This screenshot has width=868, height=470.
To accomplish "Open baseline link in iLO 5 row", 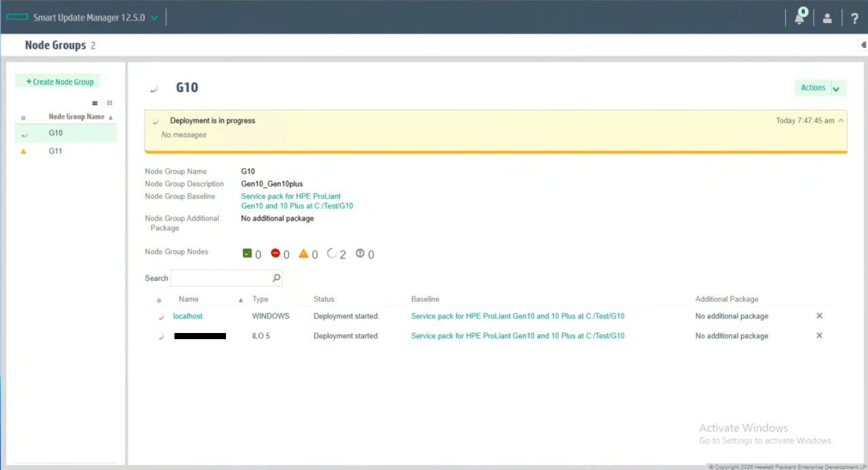I will pyautogui.click(x=518, y=336).
